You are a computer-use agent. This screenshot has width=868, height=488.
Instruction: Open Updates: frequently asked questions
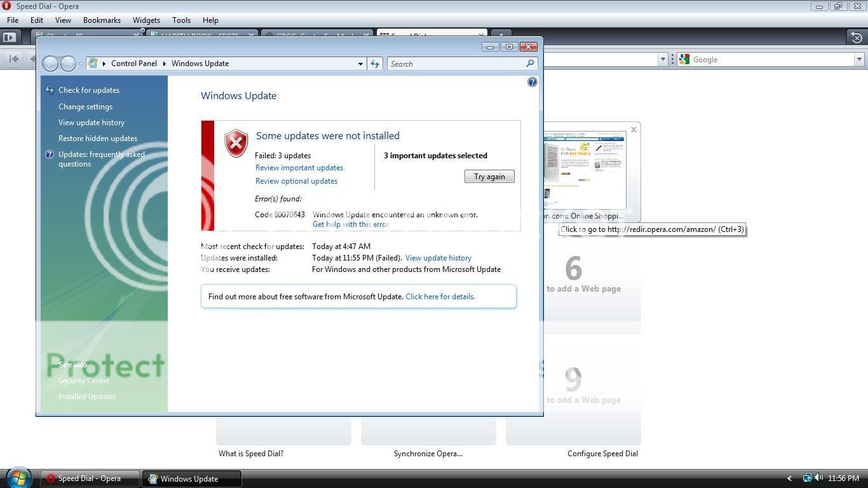[x=102, y=159]
